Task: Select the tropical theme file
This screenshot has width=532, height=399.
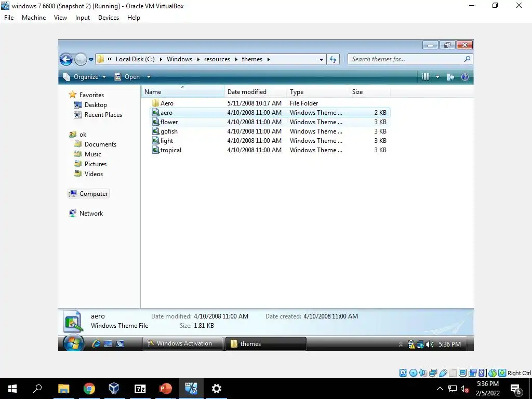Action: (270, 150)
